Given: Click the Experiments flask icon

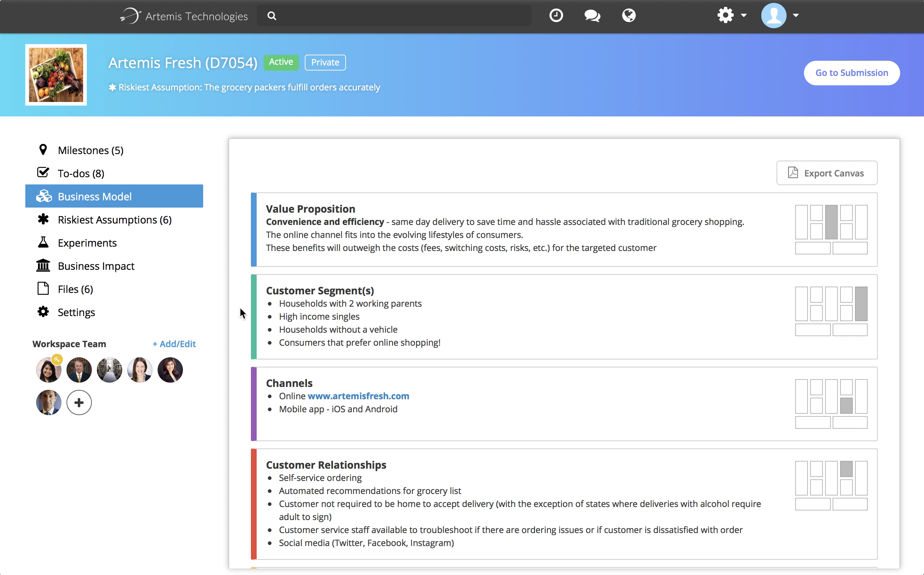Looking at the screenshot, I should tap(43, 242).
